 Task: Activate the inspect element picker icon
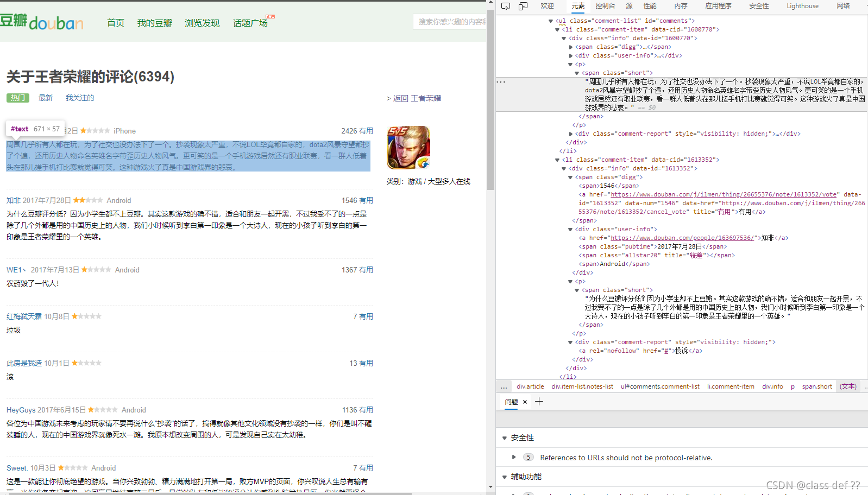click(x=506, y=6)
